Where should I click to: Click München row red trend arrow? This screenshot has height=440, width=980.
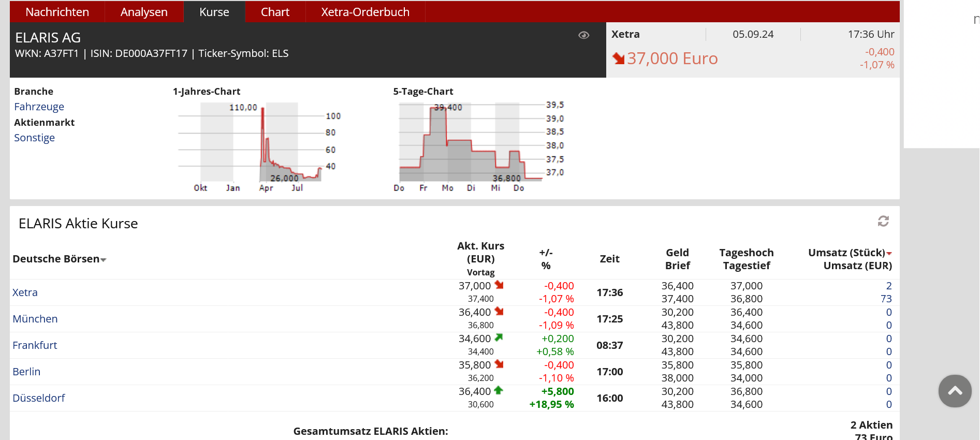[x=499, y=312]
